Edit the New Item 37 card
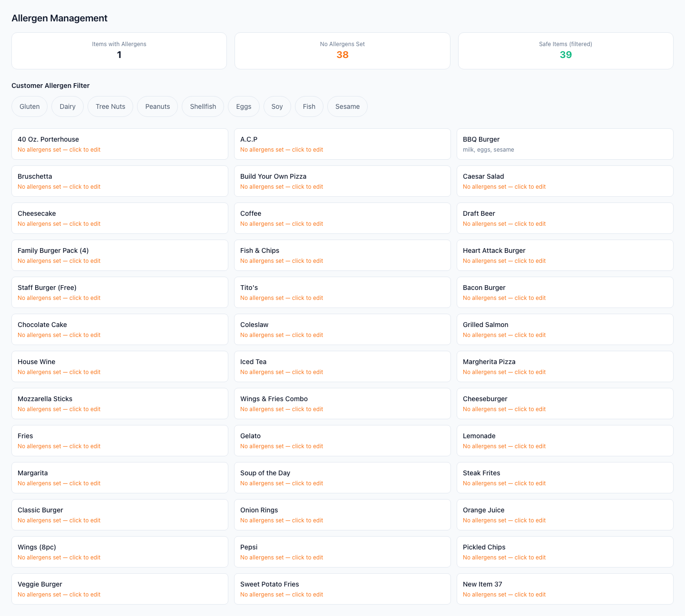Image resolution: width=685 pixels, height=616 pixels. 565,589
